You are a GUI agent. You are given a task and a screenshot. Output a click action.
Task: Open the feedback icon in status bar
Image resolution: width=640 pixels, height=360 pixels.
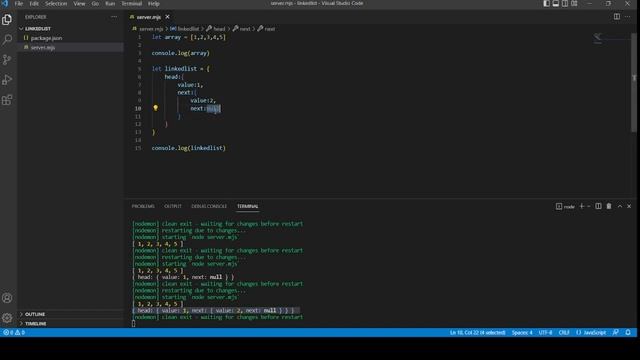(x=616, y=333)
